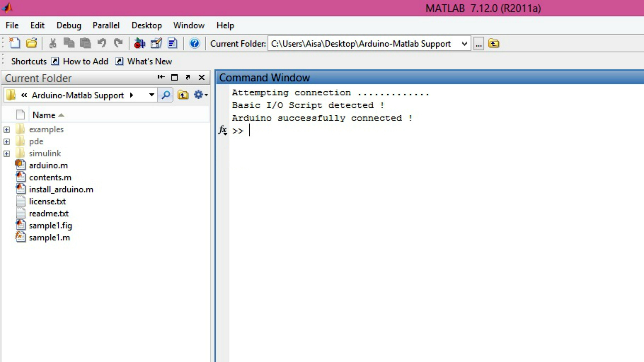Open the Debug menu
The width and height of the screenshot is (644, 362).
click(69, 26)
